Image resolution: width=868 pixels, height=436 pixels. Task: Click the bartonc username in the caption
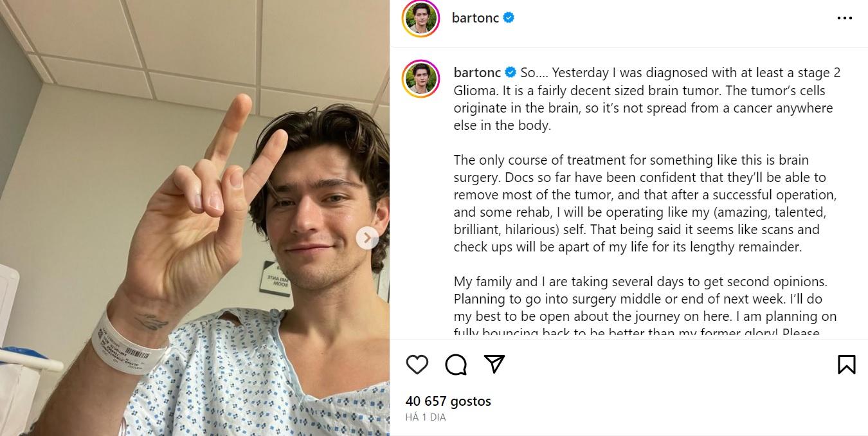tap(477, 73)
